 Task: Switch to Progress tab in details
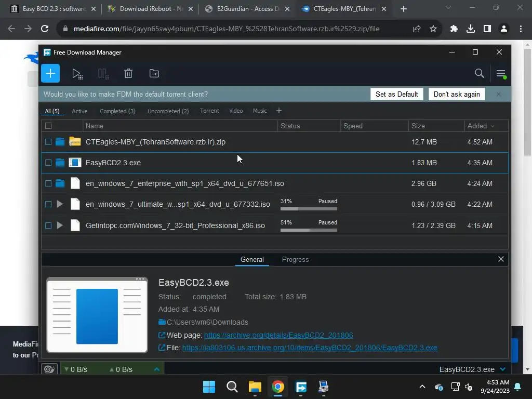(295, 260)
